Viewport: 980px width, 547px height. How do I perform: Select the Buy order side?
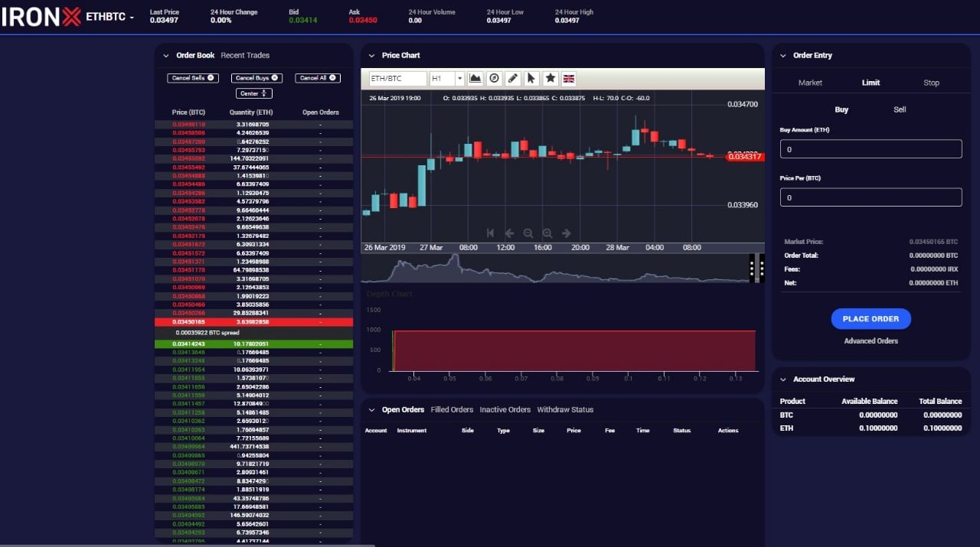click(x=841, y=109)
